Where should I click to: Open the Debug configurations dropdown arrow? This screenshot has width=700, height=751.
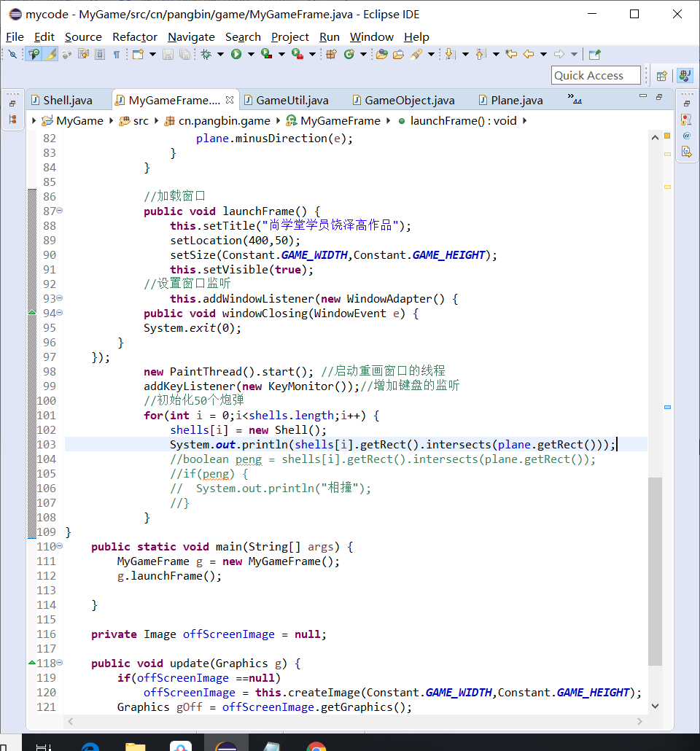coord(220,54)
